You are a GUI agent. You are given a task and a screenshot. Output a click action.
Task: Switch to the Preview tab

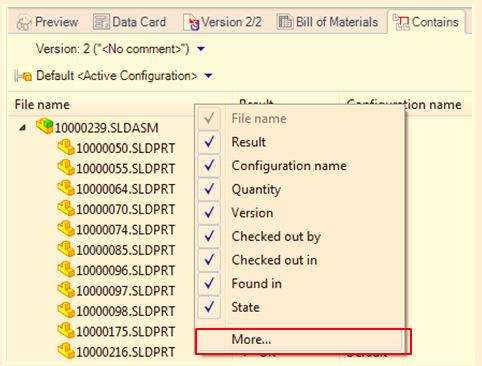point(47,22)
